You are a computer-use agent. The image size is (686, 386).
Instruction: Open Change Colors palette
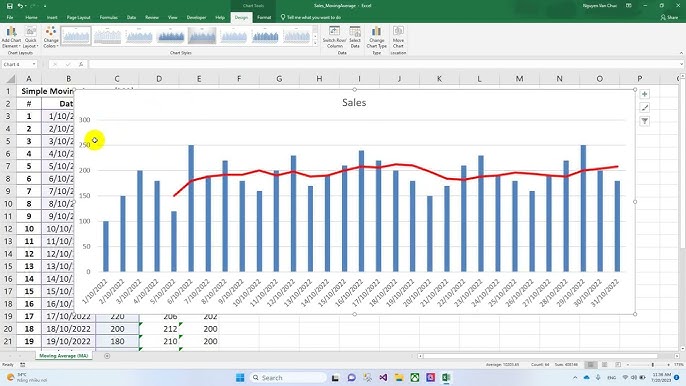pos(51,37)
